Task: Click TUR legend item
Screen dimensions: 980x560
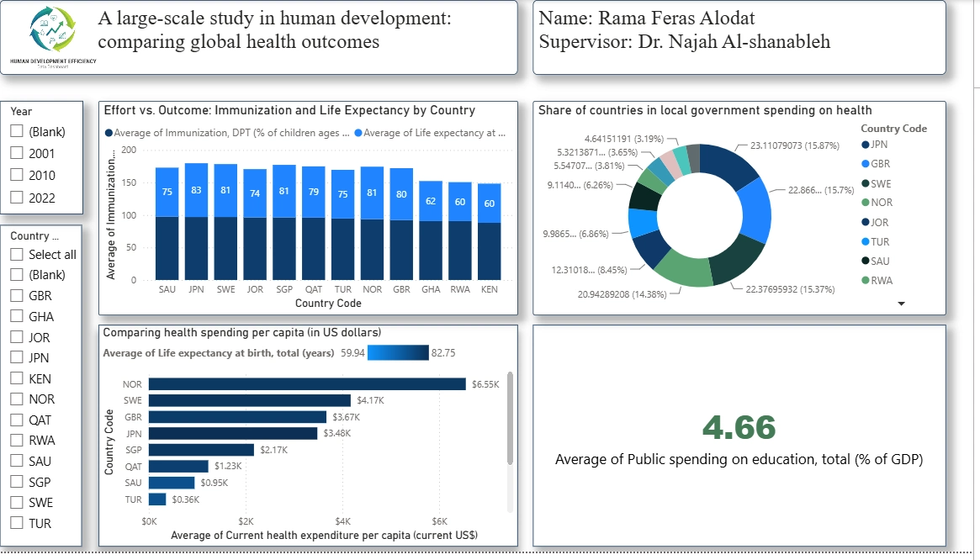Action: click(876, 242)
